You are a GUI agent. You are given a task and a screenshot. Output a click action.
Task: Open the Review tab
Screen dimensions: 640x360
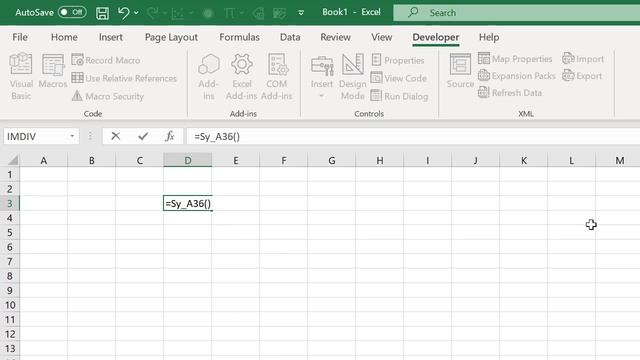[335, 37]
